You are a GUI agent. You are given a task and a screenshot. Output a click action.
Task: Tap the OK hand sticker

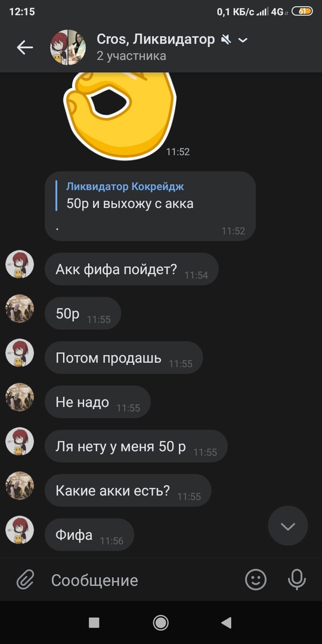pyautogui.click(x=119, y=115)
